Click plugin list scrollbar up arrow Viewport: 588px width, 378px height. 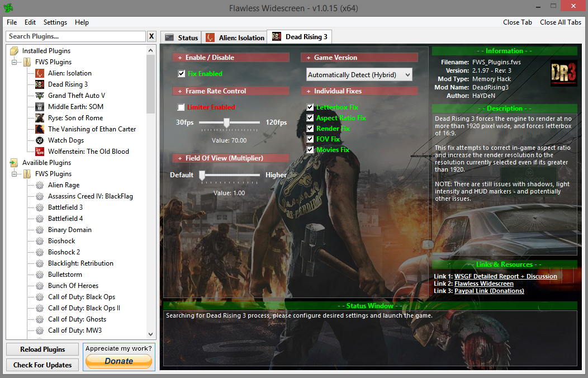(150, 50)
